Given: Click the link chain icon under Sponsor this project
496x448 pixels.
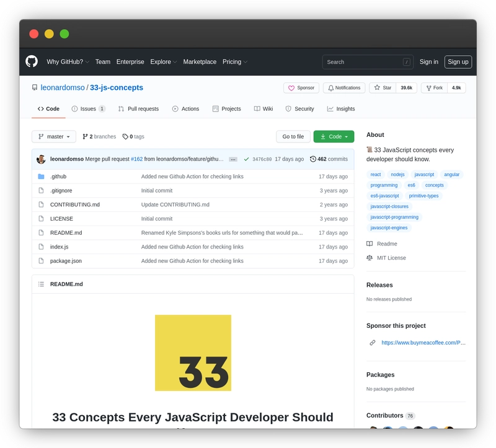Looking at the screenshot, I should [373, 343].
